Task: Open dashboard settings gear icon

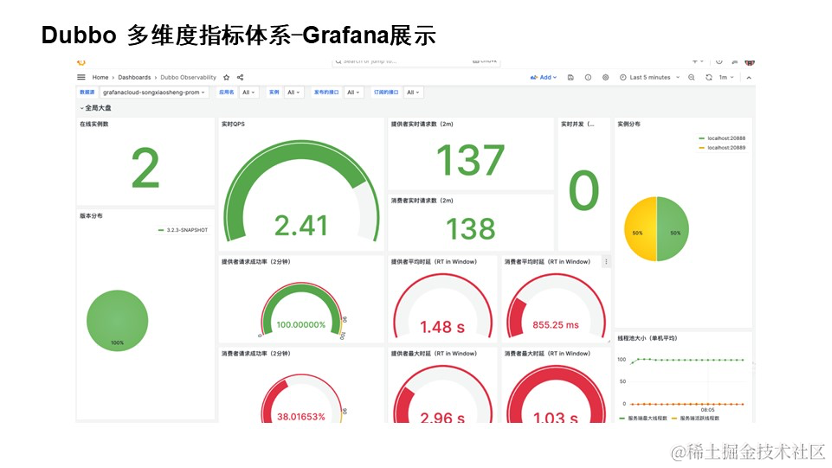Action: click(x=605, y=77)
